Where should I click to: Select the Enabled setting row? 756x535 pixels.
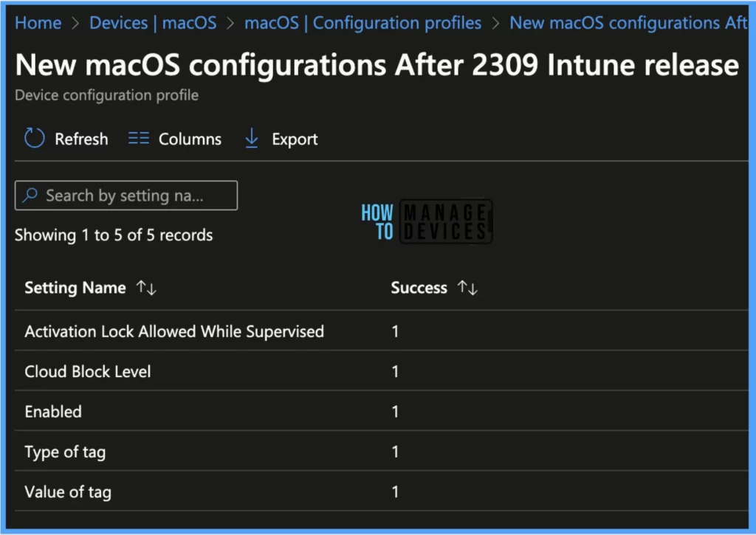[x=53, y=411]
